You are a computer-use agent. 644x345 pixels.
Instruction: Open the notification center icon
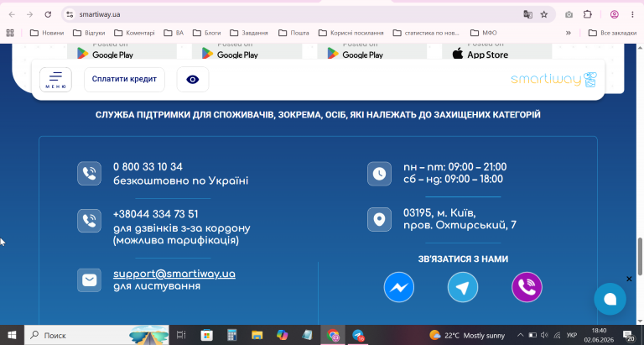point(628,335)
